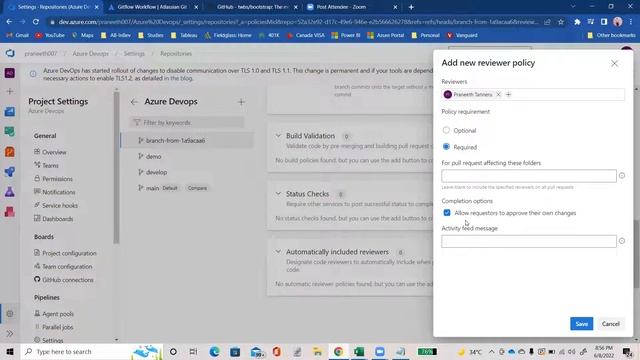The image size is (640, 360).
Task: Open Project settings gear in sidebar
Action: (10, 313)
